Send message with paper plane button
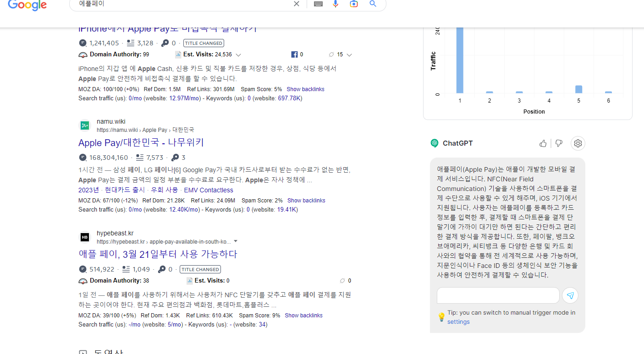 [570, 295]
